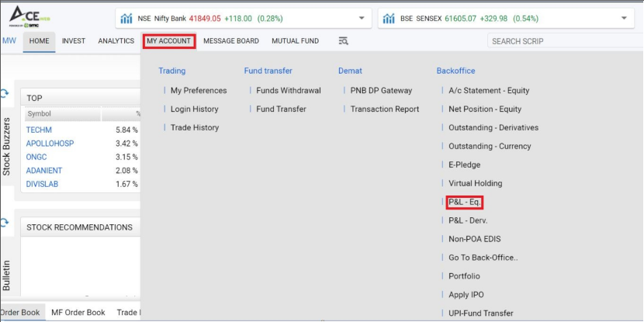Image resolution: width=644 pixels, height=322 pixels.
Task: Switch to the MF Order Book tab
Action: 78,312
